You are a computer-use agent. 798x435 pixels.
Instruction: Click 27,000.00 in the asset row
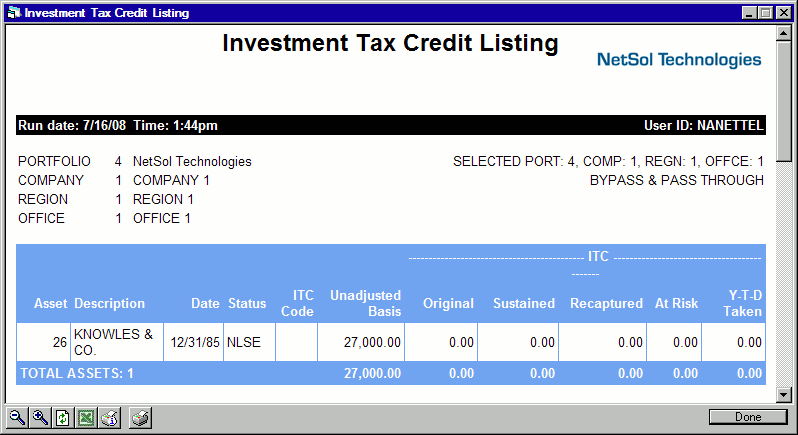pyautogui.click(x=372, y=342)
